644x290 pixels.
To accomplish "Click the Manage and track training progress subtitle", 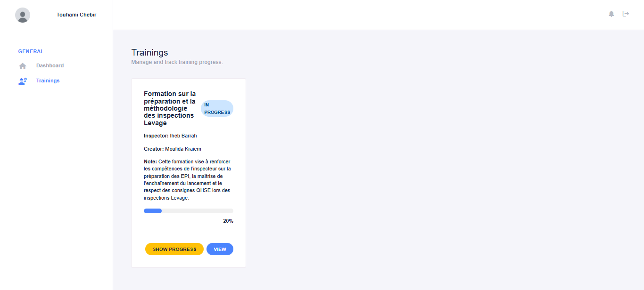I will (x=177, y=62).
